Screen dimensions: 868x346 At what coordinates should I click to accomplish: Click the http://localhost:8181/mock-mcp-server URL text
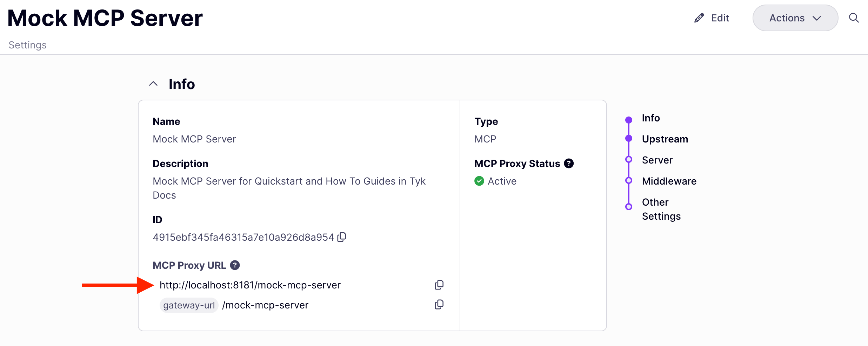[x=250, y=285]
